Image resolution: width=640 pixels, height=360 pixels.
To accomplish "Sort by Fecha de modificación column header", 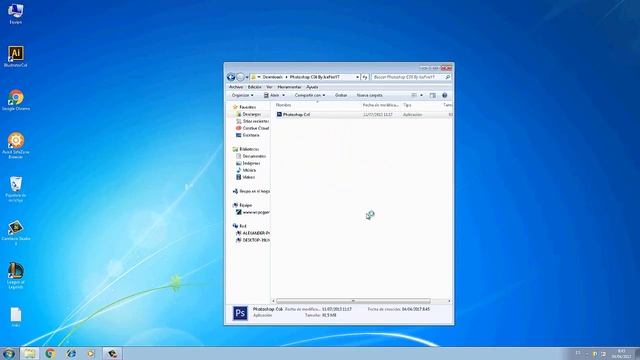I will pos(380,105).
